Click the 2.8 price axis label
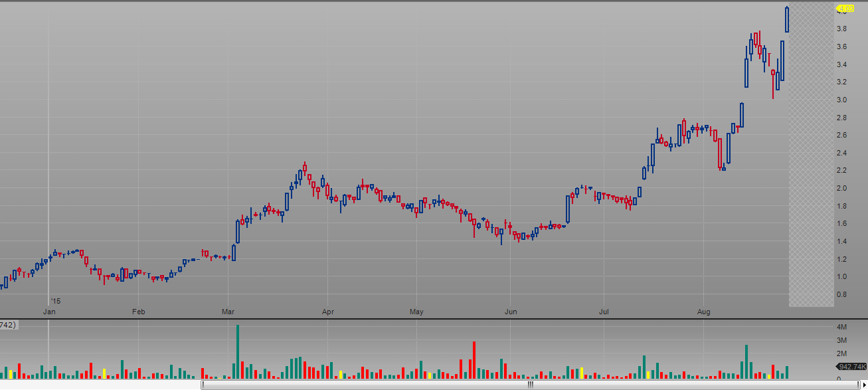Viewport: 868px width, 390px height. pyautogui.click(x=841, y=118)
